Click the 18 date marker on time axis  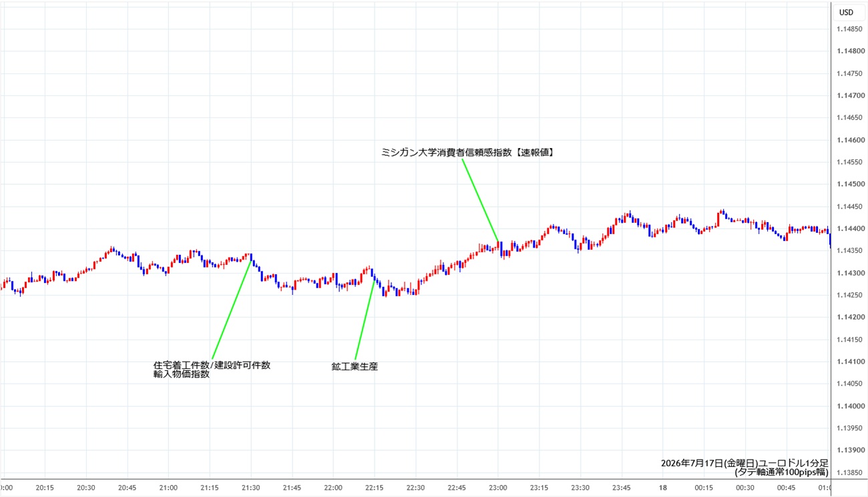coord(663,488)
